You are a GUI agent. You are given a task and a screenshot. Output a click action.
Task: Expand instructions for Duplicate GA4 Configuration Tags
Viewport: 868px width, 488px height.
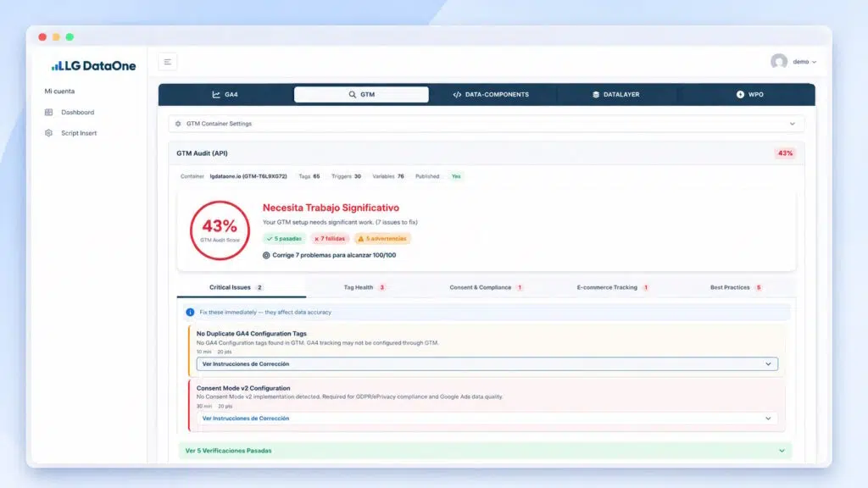487,364
